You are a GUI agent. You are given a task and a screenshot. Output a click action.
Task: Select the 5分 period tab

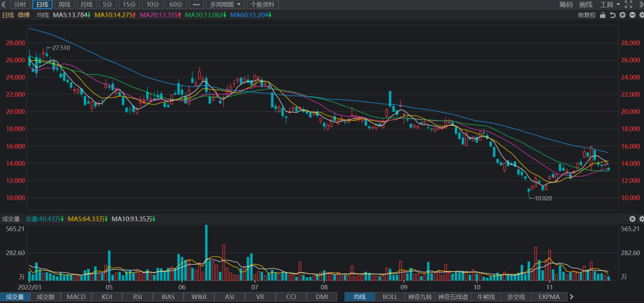(108, 4)
